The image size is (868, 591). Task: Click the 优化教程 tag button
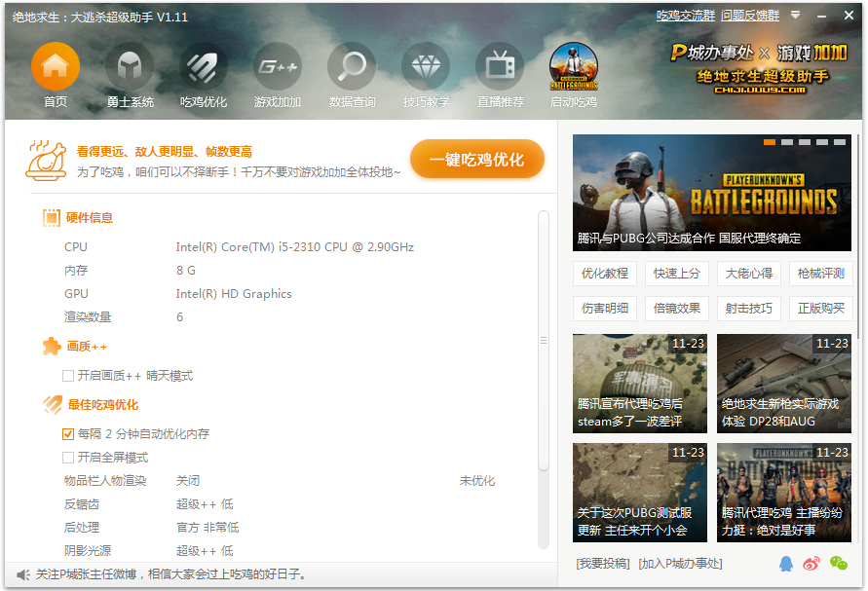point(605,274)
